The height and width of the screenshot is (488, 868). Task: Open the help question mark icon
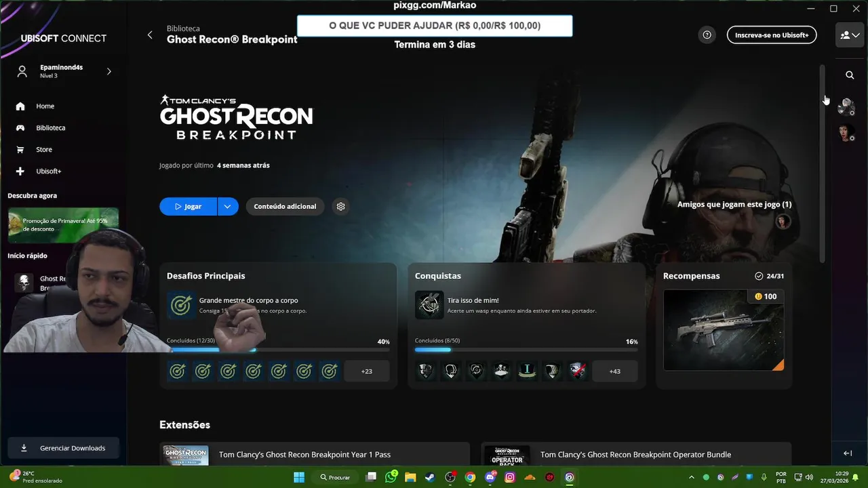[707, 35]
